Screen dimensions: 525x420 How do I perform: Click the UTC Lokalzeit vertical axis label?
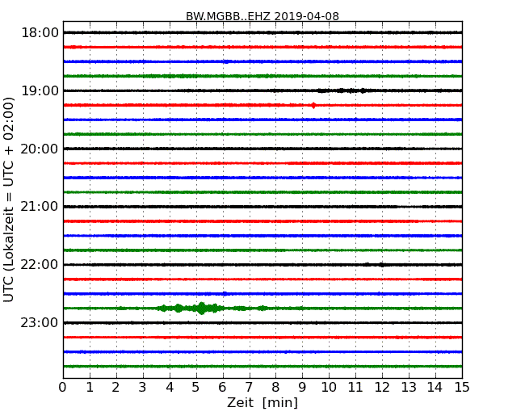click(x=9, y=199)
